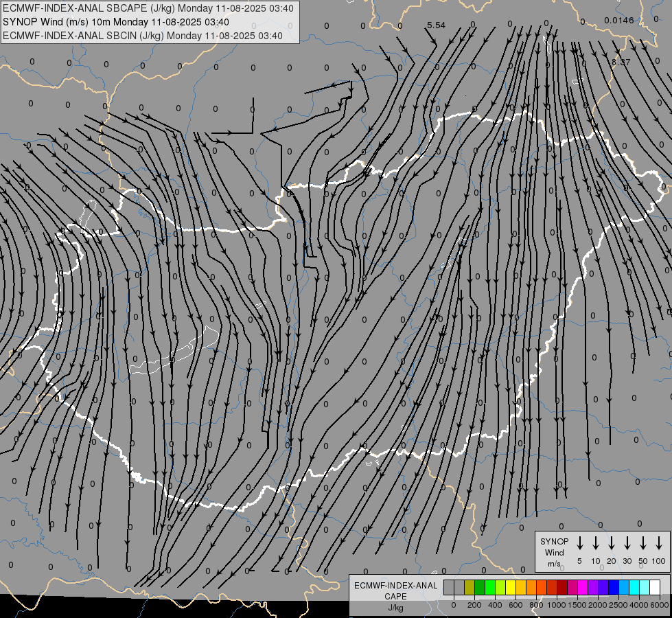The image size is (672, 618).
Task: Click the 400 tick label in the CAPE legend
Action: 495,605
